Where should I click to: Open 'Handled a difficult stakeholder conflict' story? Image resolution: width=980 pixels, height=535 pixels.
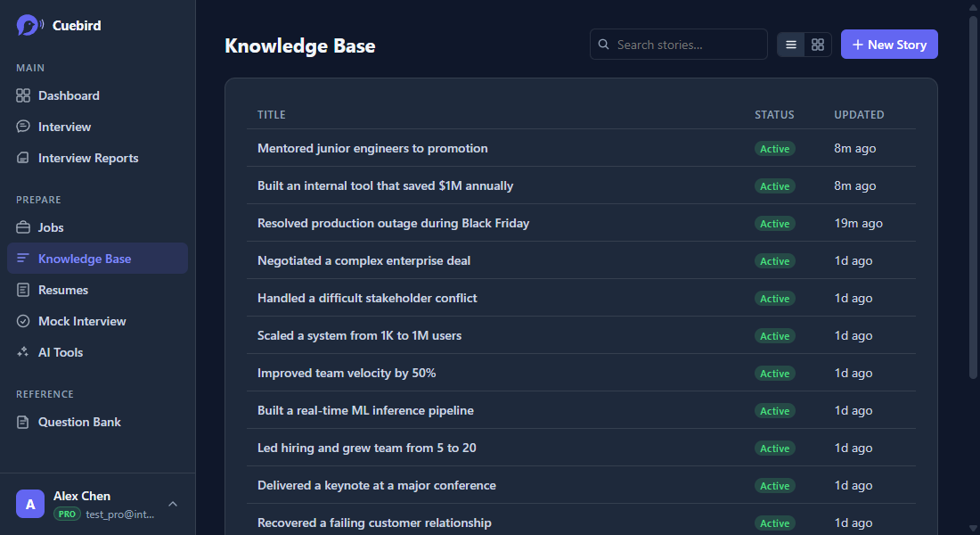point(367,299)
